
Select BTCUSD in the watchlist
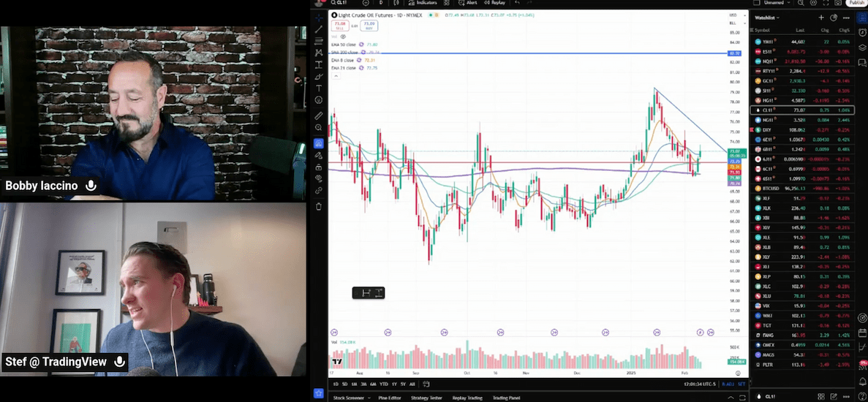click(802, 189)
